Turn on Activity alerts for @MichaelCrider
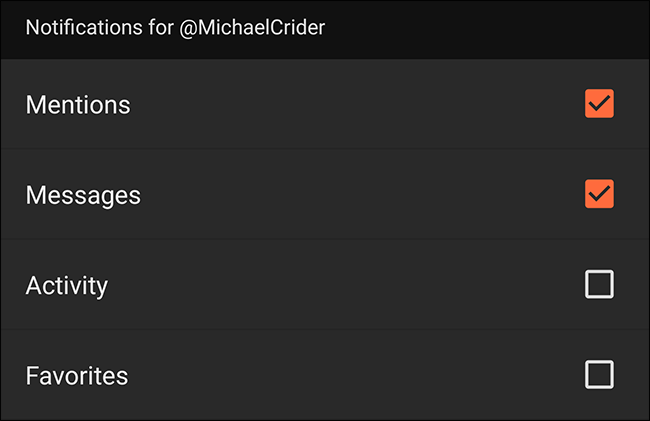650x421 pixels. 599,285
